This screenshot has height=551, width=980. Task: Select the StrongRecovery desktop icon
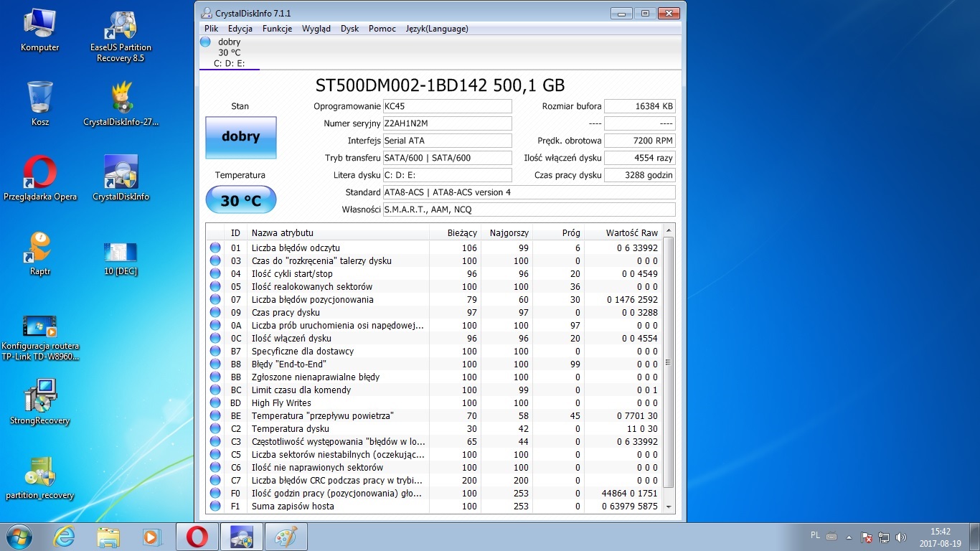tap(40, 402)
